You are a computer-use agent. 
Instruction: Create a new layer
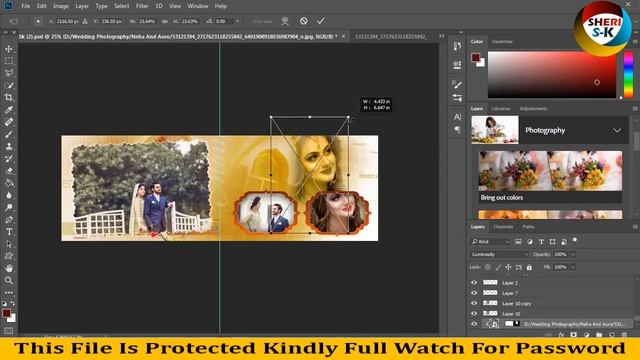coord(611,335)
